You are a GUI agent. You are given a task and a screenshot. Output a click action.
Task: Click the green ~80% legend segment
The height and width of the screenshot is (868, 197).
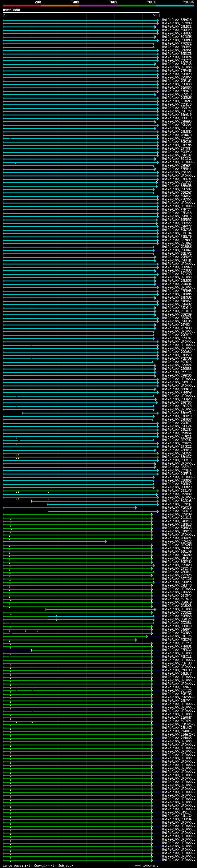[x=137, y=6]
